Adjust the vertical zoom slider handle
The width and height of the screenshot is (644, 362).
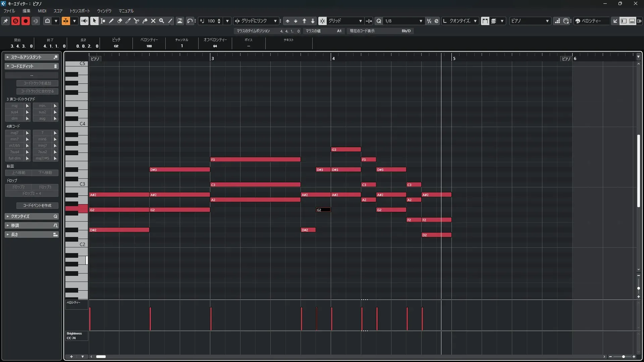pos(638,288)
